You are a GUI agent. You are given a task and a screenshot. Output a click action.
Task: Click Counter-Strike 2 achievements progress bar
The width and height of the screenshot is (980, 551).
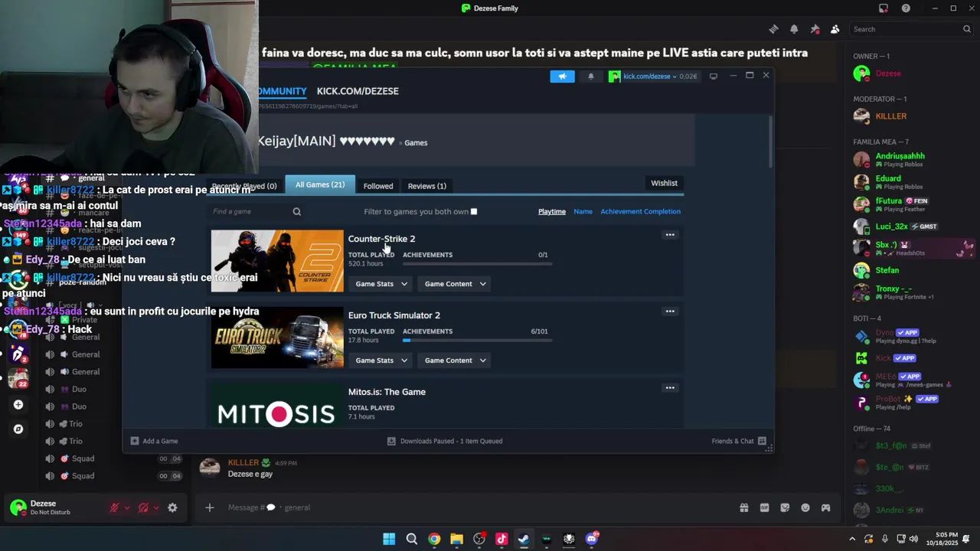click(477, 263)
